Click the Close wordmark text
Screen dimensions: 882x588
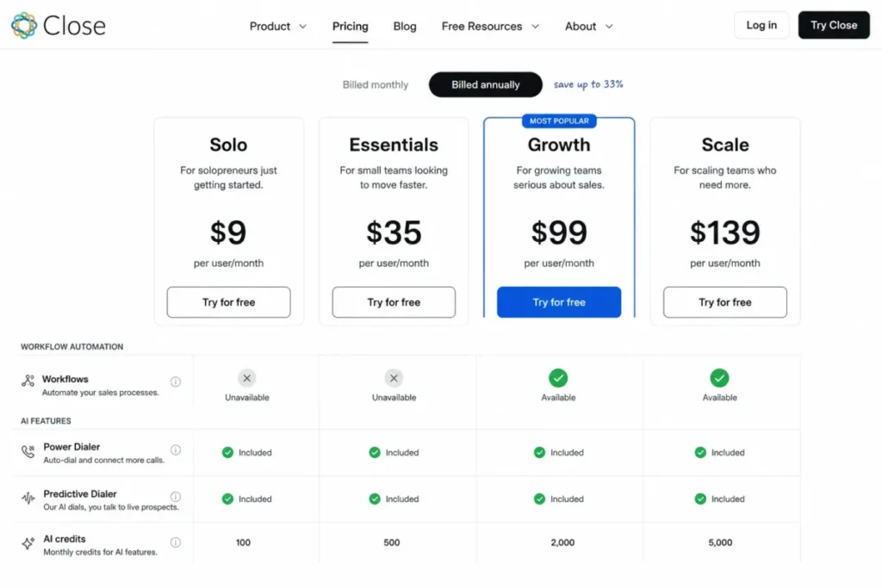(x=74, y=26)
